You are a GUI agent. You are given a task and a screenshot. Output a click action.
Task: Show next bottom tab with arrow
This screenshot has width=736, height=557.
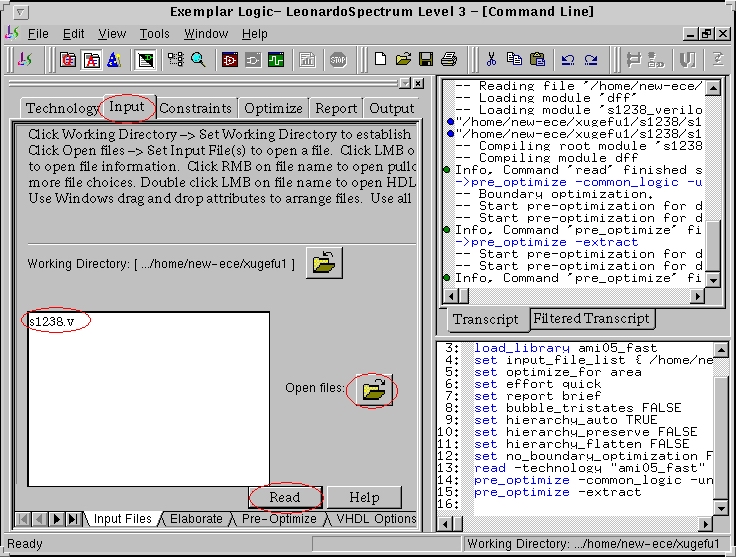(56, 519)
